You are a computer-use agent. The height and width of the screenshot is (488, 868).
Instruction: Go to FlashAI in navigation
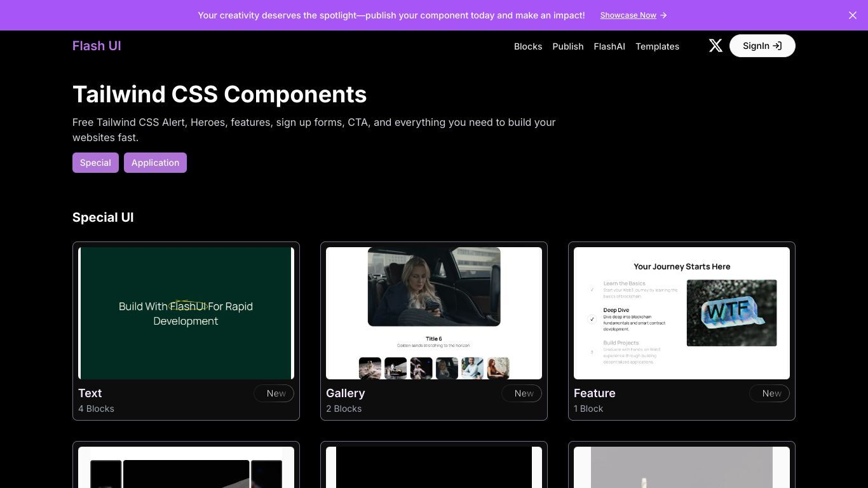click(x=609, y=46)
